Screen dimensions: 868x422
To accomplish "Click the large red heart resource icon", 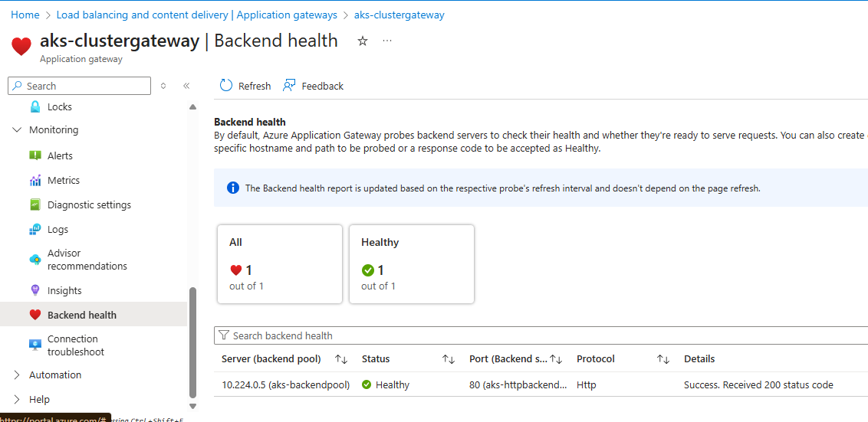I will tap(21, 46).
